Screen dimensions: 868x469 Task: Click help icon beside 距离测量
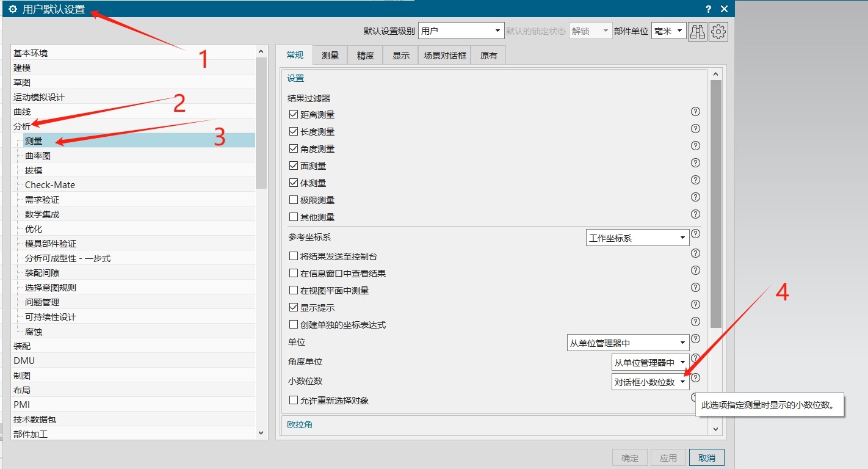coord(695,112)
